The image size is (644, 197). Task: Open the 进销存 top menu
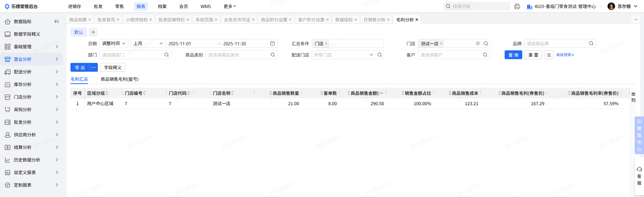[x=74, y=6]
